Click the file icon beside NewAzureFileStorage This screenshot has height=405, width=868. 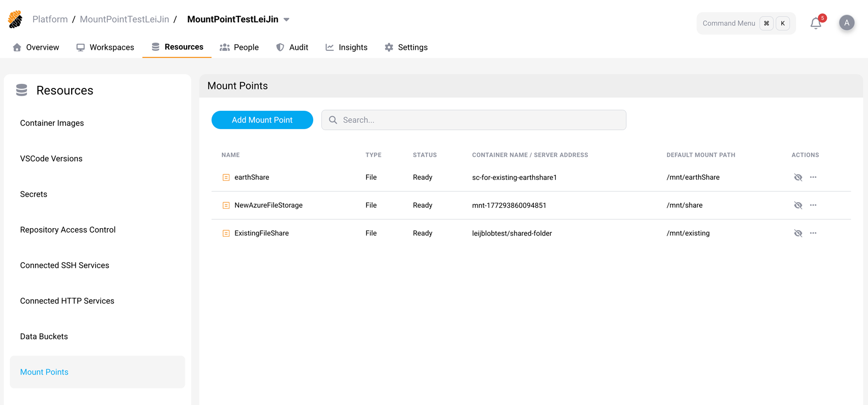[226, 205]
